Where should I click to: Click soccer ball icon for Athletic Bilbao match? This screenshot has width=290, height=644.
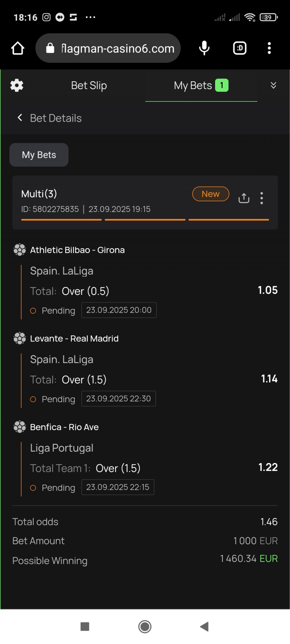tap(20, 250)
